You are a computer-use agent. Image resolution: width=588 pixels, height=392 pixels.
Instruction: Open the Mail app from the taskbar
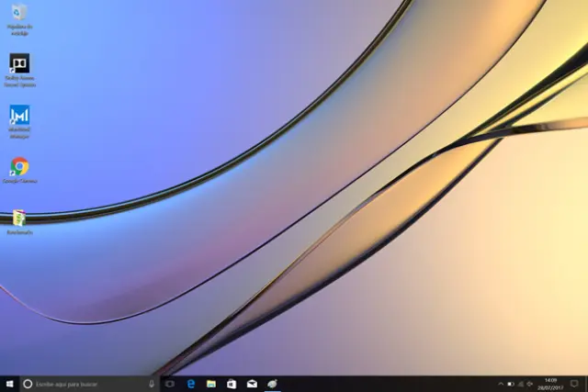(252, 384)
